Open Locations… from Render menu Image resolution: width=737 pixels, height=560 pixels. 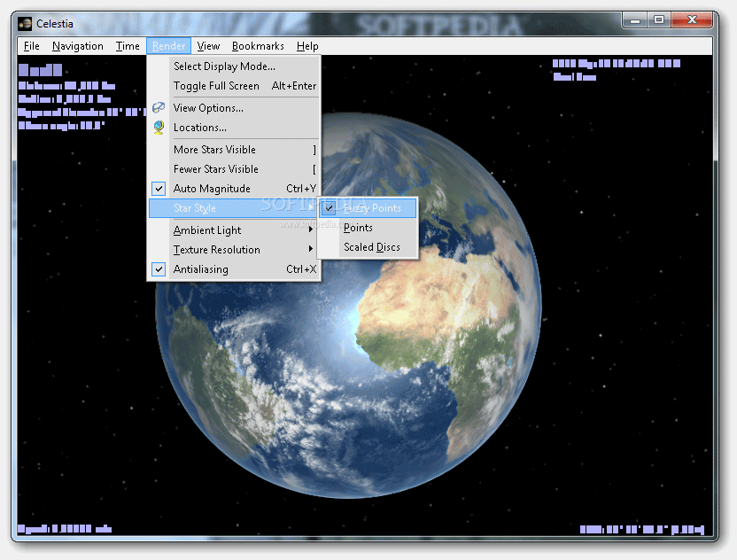tap(234, 128)
